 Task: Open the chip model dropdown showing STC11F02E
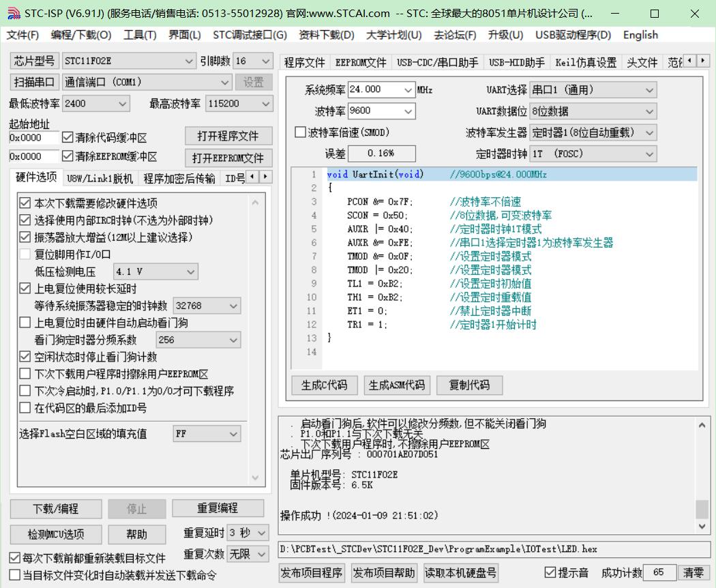pyautogui.click(x=129, y=61)
